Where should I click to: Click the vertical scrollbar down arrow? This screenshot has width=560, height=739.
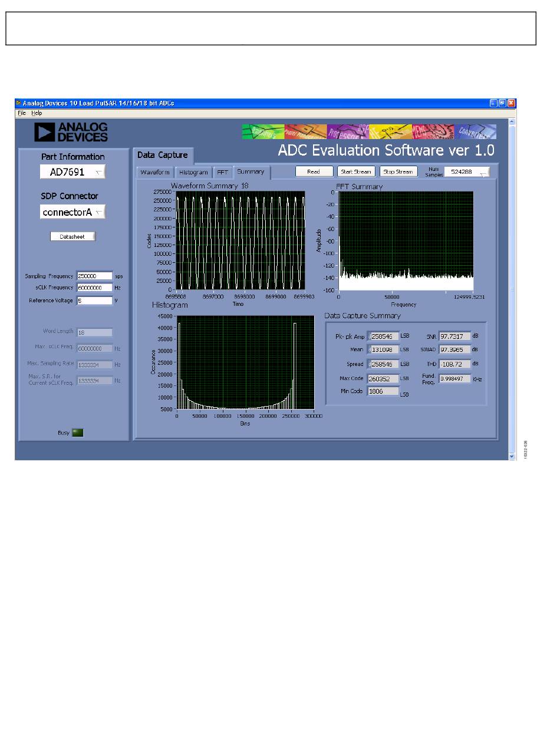pyautogui.click(x=512, y=456)
